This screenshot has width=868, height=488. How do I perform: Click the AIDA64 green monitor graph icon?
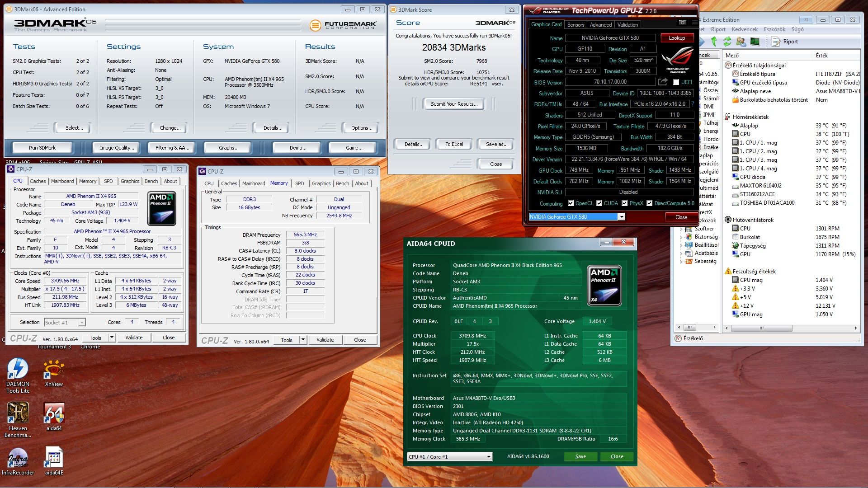coord(755,42)
